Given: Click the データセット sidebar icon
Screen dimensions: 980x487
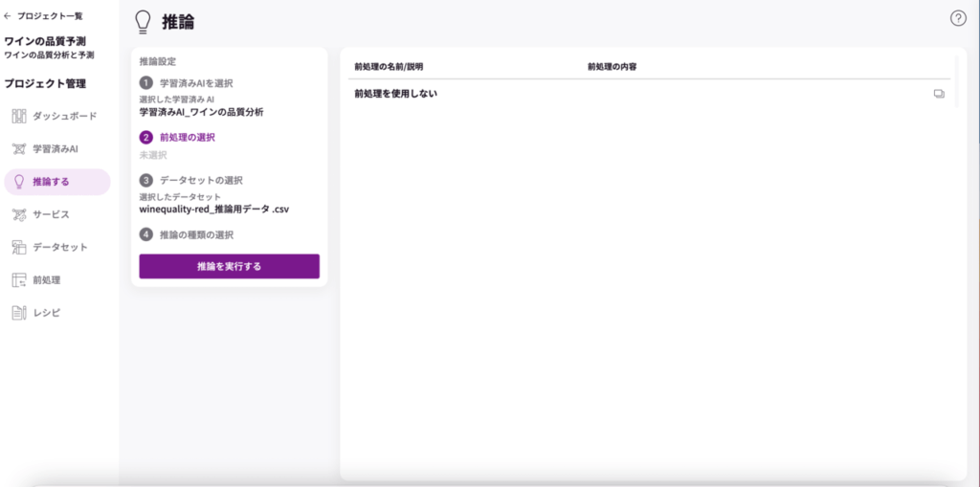Looking at the screenshot, I should coord(19,247).
